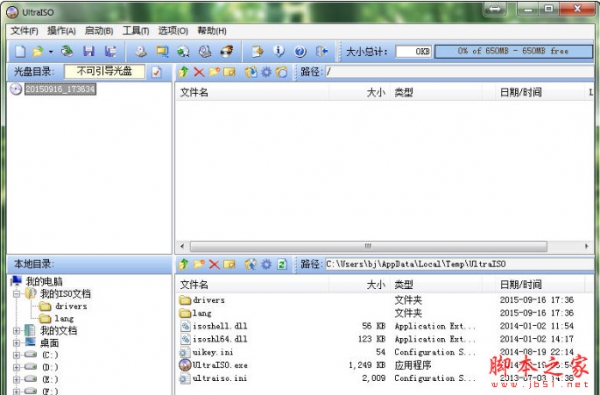Screen dimensions: 600x395
Task: Click the Compress ISO icon
Action: pos(162,51)
